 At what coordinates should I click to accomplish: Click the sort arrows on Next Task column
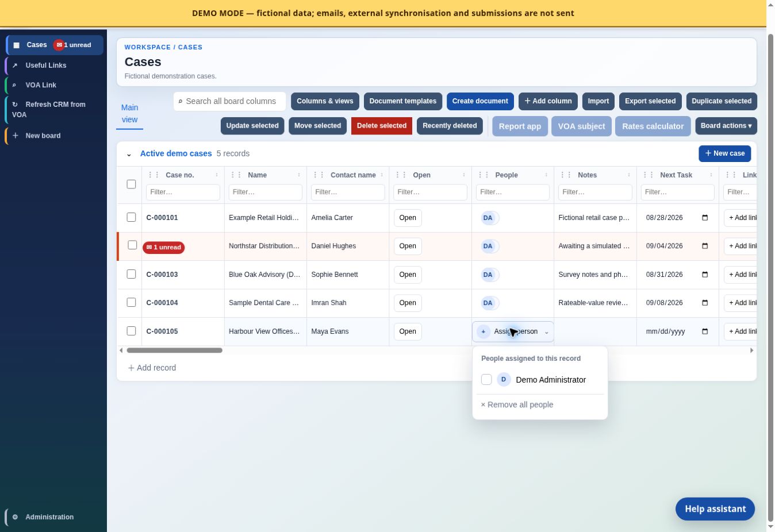click(711, 175)
